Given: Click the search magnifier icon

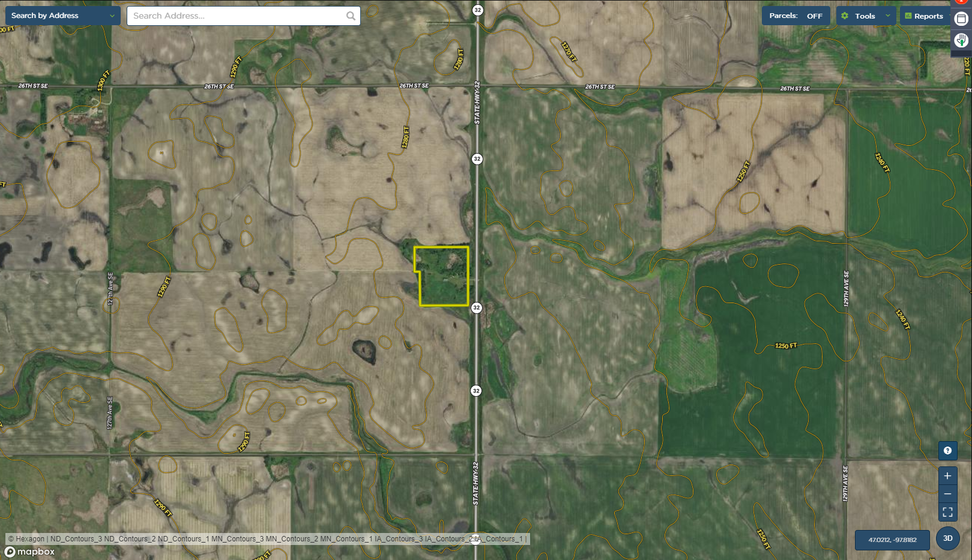Looking at the screenshot, I should pyautogui.click(x=351, y=16).
